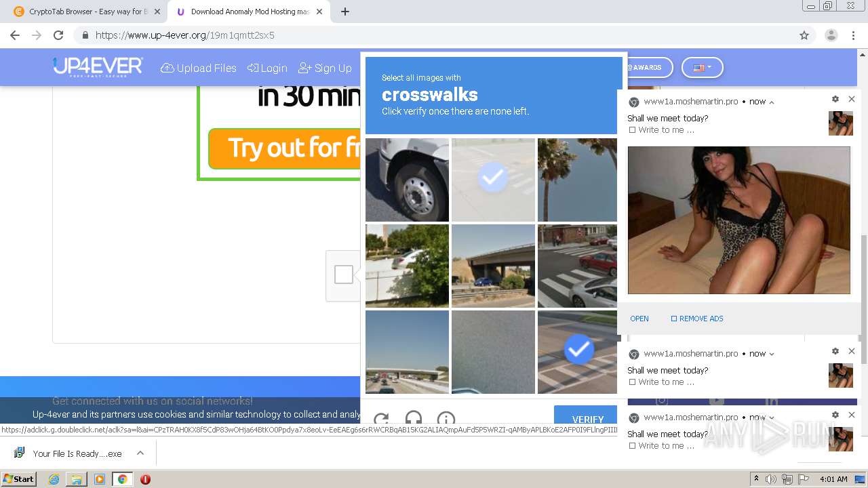Select the highway traffic captcha tile
The height and width of the screenshot is (488, 868).
tap(407, 352)
